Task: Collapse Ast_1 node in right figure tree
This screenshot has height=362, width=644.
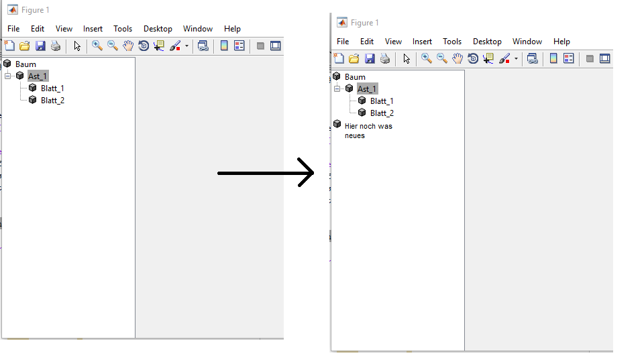Action: 337,88
